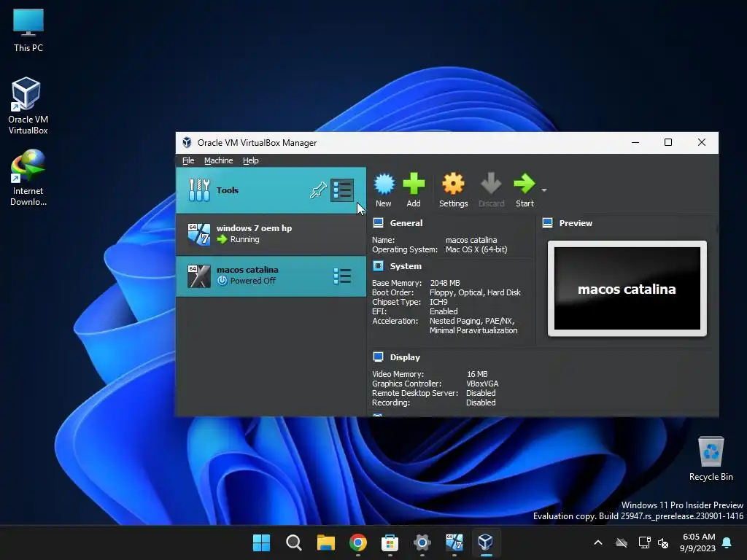Open the Tools list menu icon
The image size is (747, 560).
tap(342, 190)
